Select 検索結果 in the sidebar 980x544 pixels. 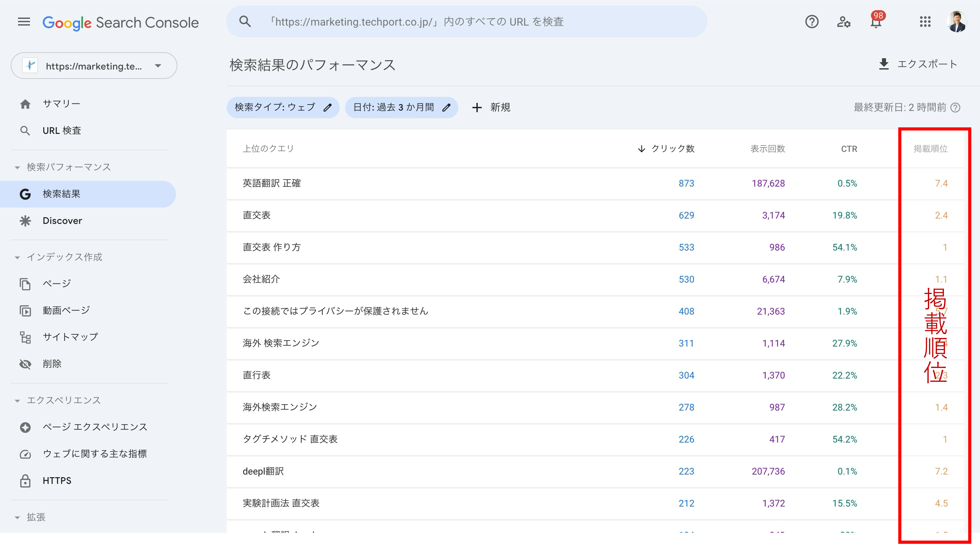pyautogui.click(x=88, y=194)
